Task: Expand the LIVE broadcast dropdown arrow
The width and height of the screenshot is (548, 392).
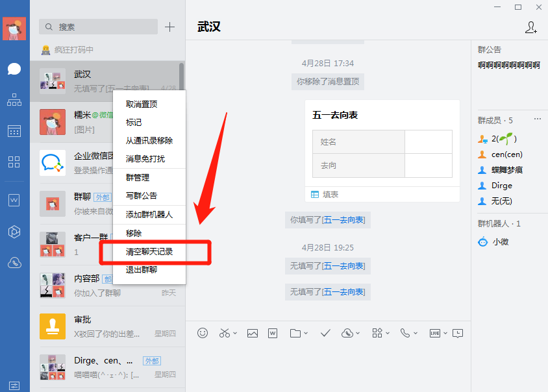Action: 445,334
